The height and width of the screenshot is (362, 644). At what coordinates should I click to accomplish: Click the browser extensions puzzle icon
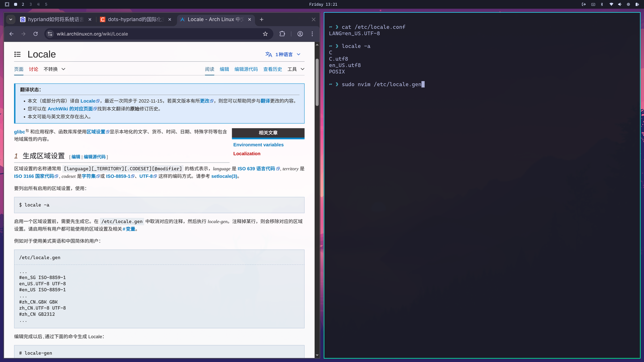click(x=282, y=34)
